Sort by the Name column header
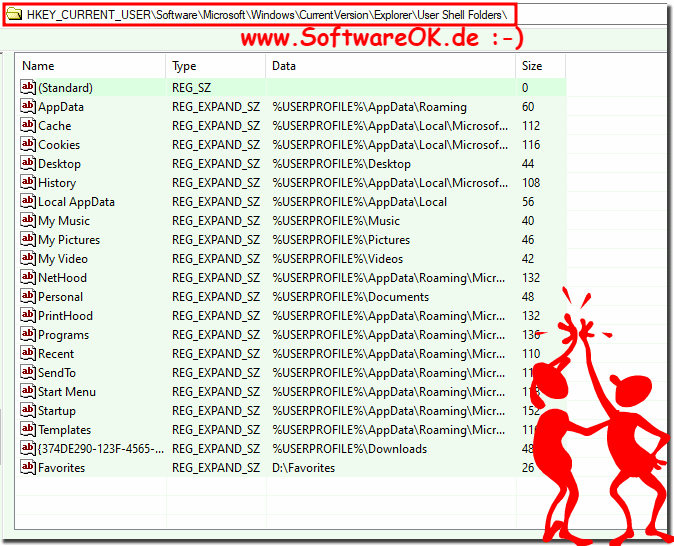Viewport: 674px width, 546px height. [x=91, y=66]
